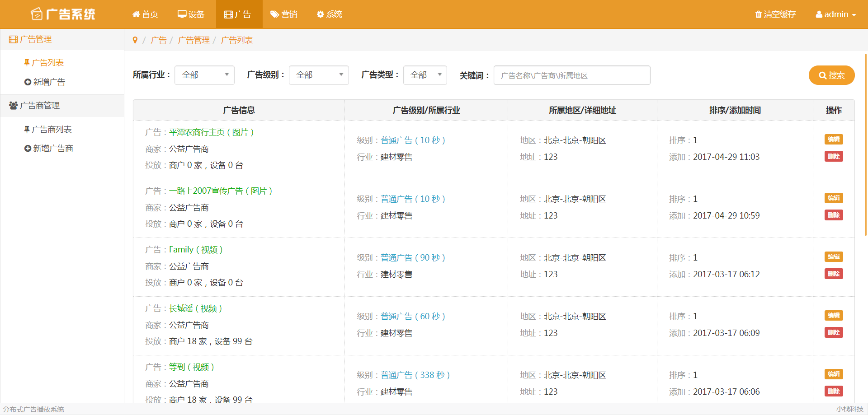
Task: Click the breadcrumb location pin icon
Action: coord(135,40)
